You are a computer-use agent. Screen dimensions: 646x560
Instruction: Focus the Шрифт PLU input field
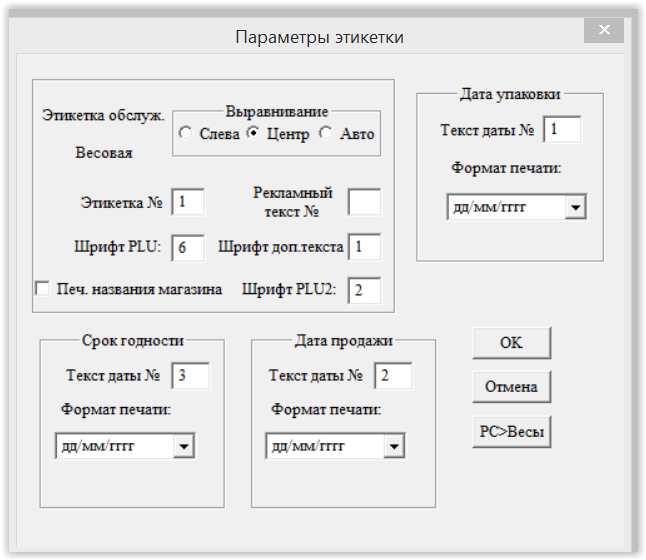(188, 247)
